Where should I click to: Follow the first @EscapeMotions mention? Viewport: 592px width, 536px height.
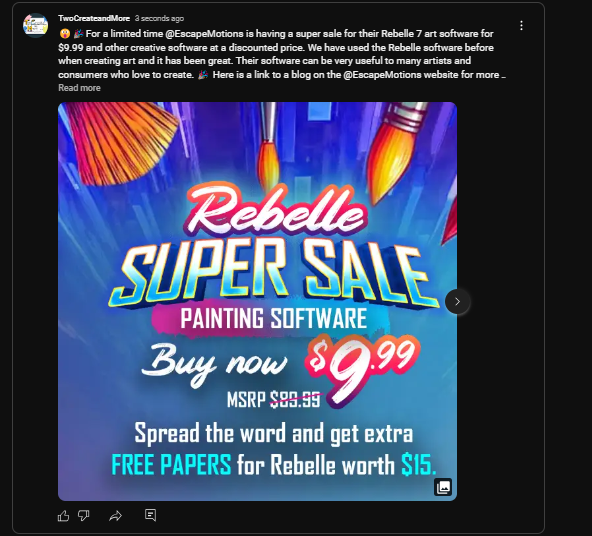pos(204,34)
